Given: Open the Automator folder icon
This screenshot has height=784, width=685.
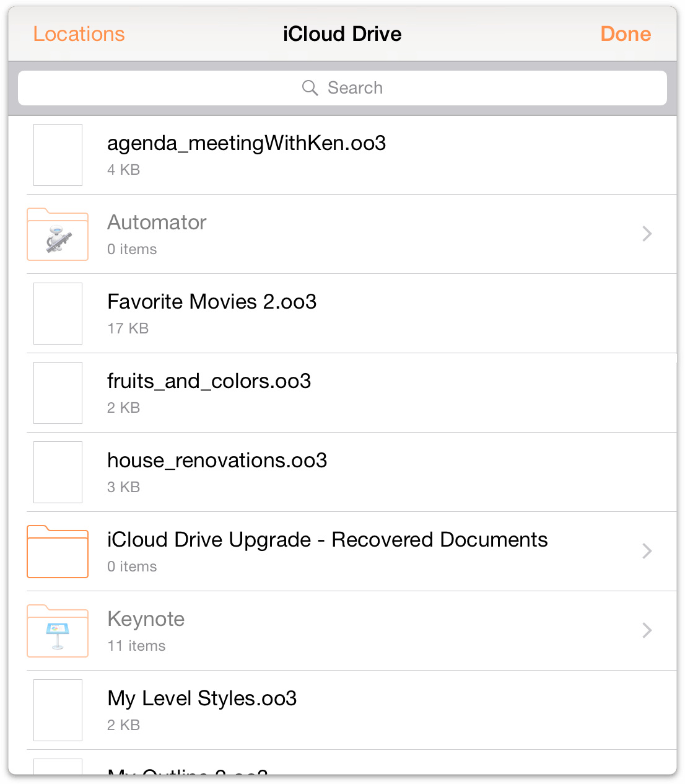Looking at the screenshot, I should pyautogui.click(x=58, y=234).
